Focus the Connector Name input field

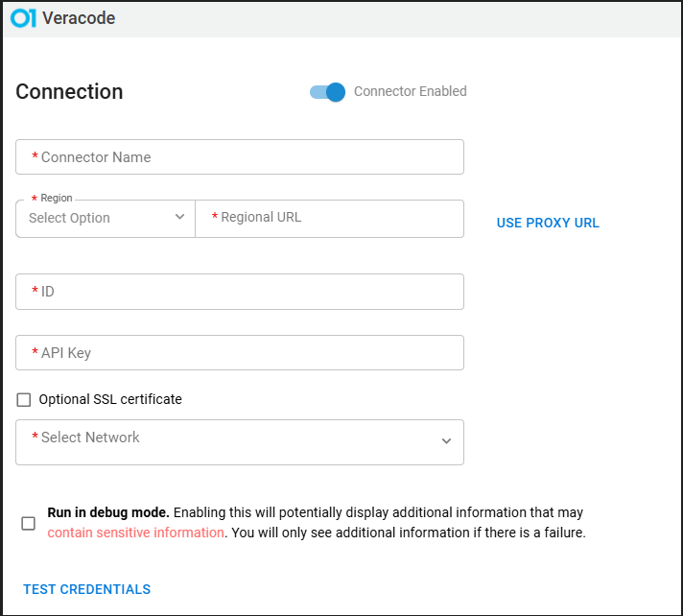[x=240, y=156]
